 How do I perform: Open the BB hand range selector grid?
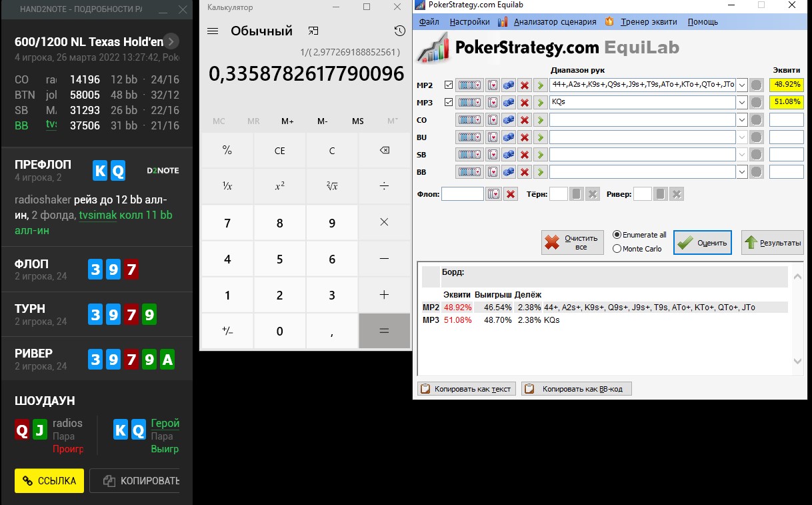469,172
